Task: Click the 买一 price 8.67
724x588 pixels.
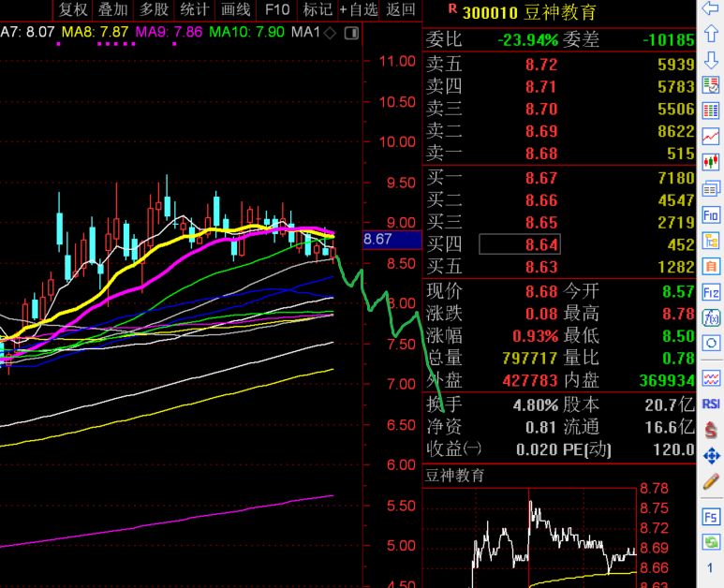Action: click(x=541, y=178)
